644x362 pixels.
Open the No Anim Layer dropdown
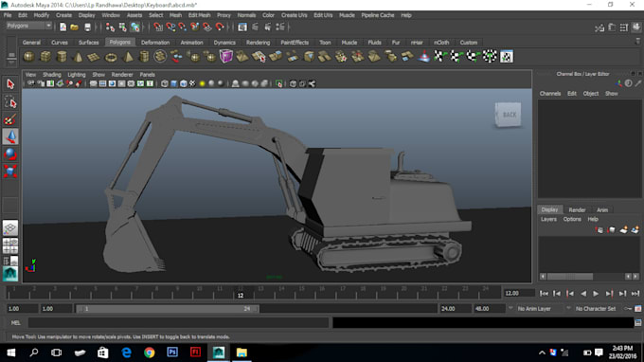coord(538,309)
